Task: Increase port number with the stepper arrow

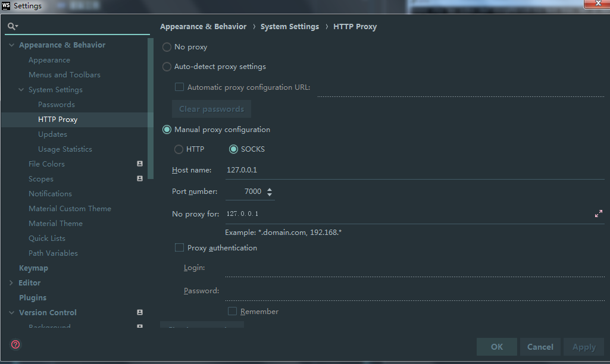Action: (269, 189)
